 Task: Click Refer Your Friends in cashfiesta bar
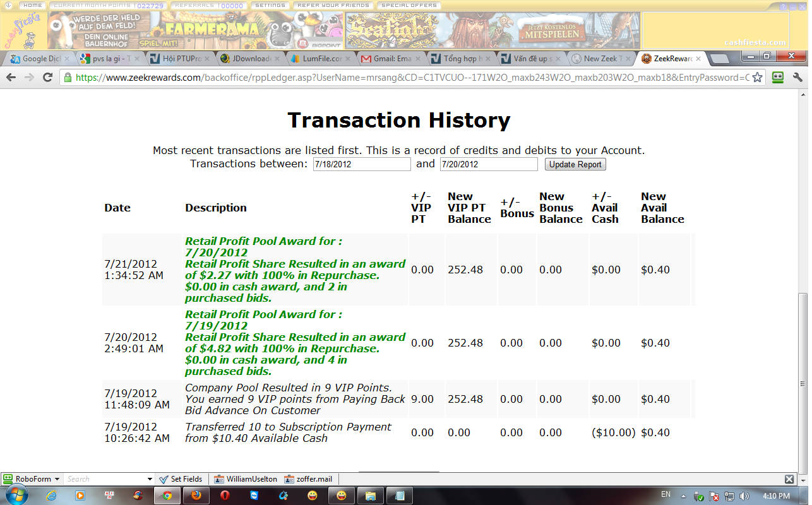pos(332,5)
